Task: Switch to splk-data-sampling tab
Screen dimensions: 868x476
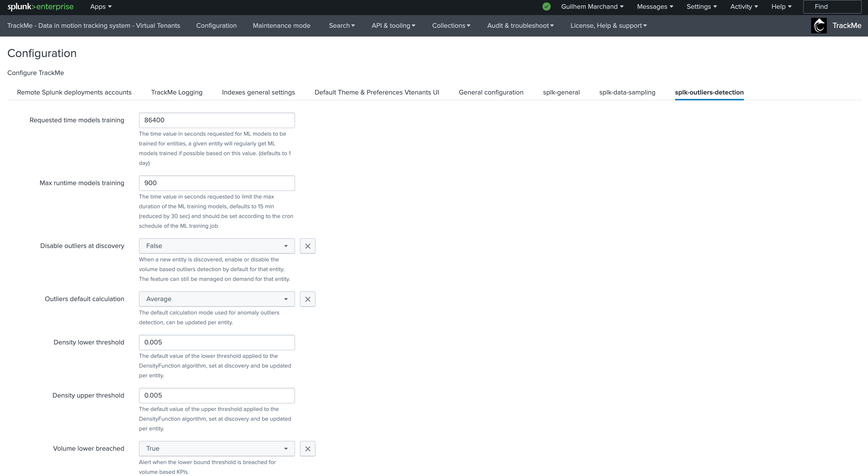Action: [627, 93]
